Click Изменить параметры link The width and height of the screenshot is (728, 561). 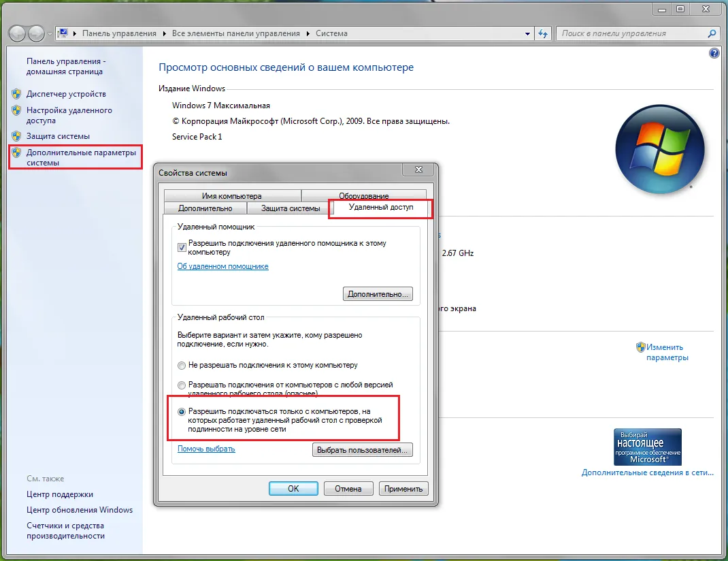tap(667, 353)
